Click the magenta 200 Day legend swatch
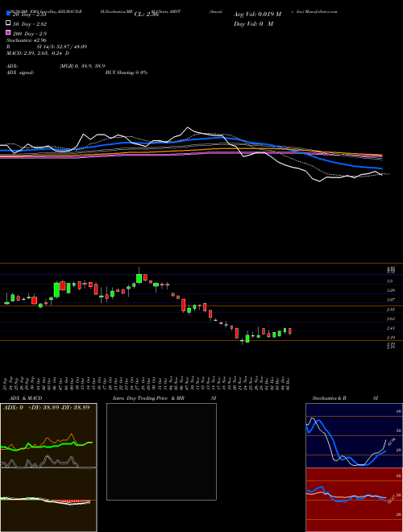The height and width of the screenshot is (532, 403). (9, 33)
